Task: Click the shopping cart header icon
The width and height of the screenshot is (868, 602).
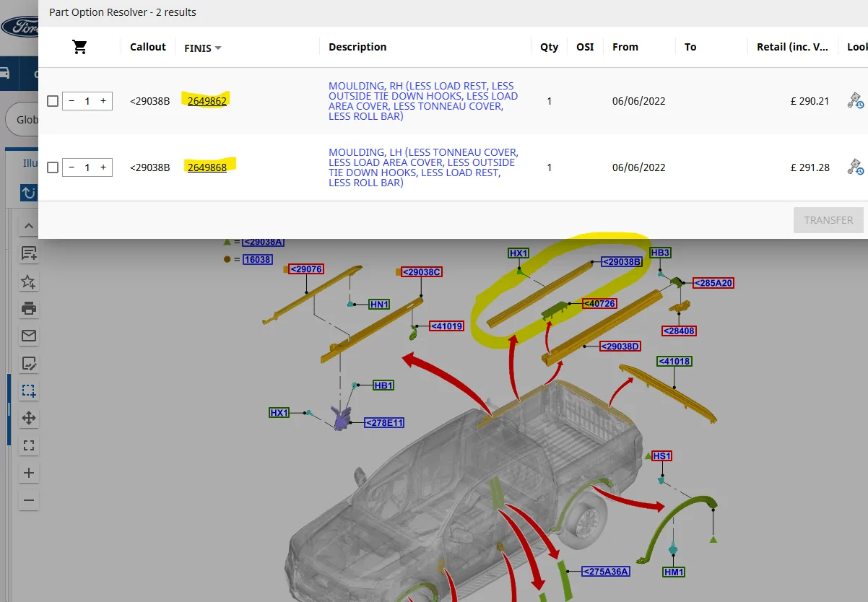Action: tap(79, 47)
